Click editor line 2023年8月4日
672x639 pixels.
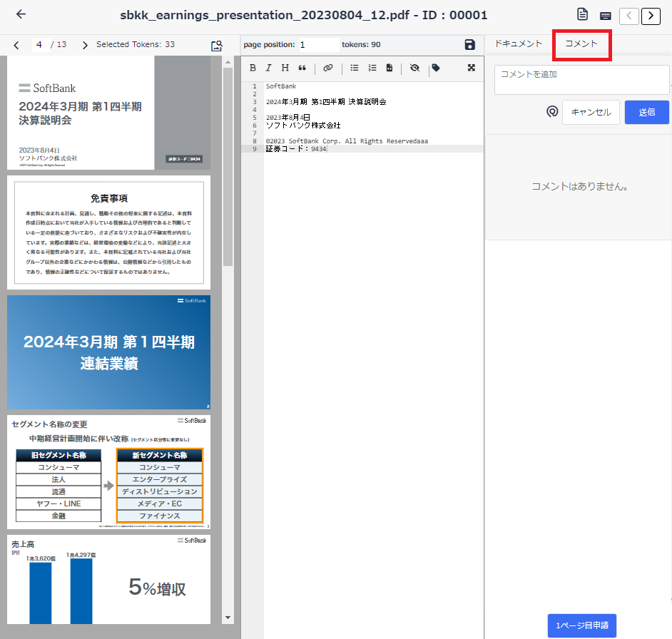[x=287, y=118]
